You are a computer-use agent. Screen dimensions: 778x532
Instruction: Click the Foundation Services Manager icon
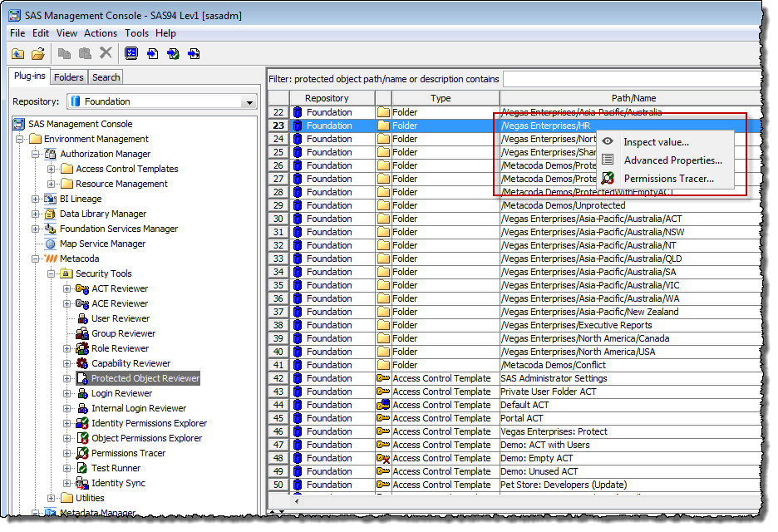[x=51, y=229]
